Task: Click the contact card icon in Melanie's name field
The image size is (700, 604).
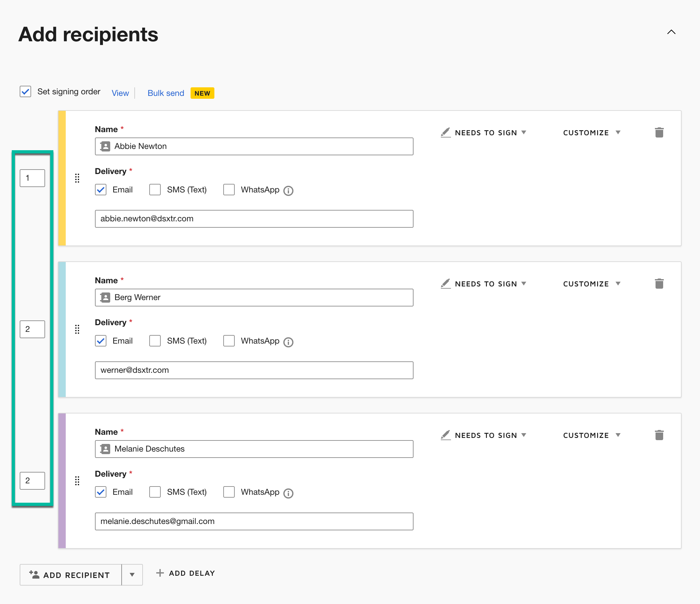Action: [x=105, y=449]
